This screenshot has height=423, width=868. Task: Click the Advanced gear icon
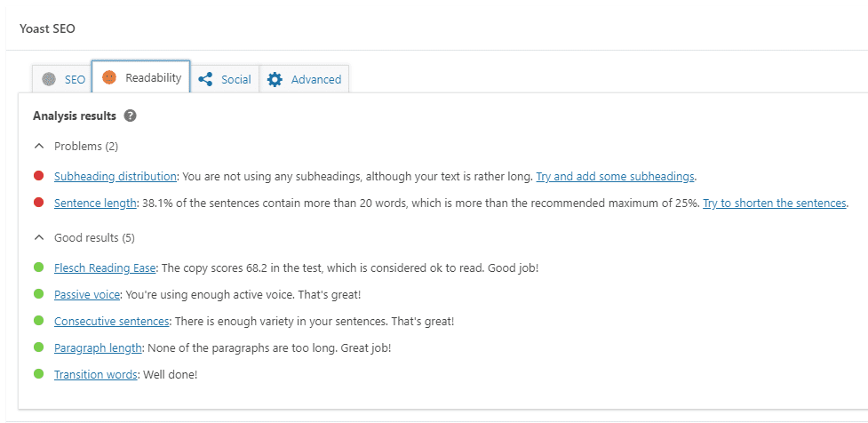(275, 80)
